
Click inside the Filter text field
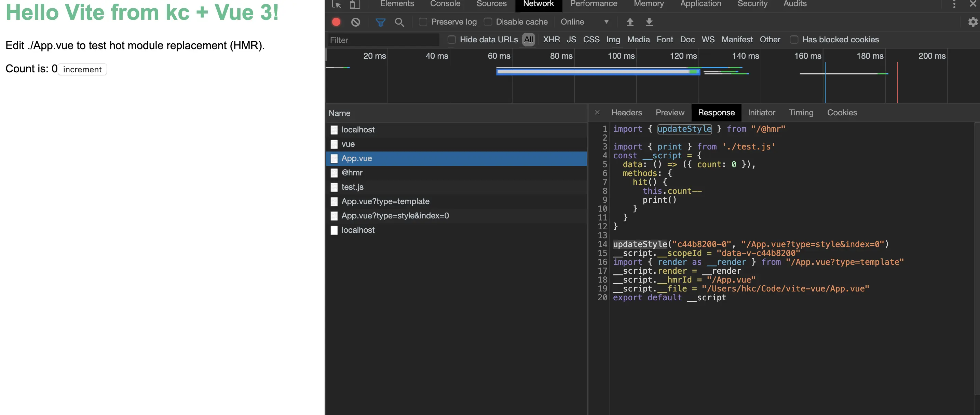(x=382, y=40)
